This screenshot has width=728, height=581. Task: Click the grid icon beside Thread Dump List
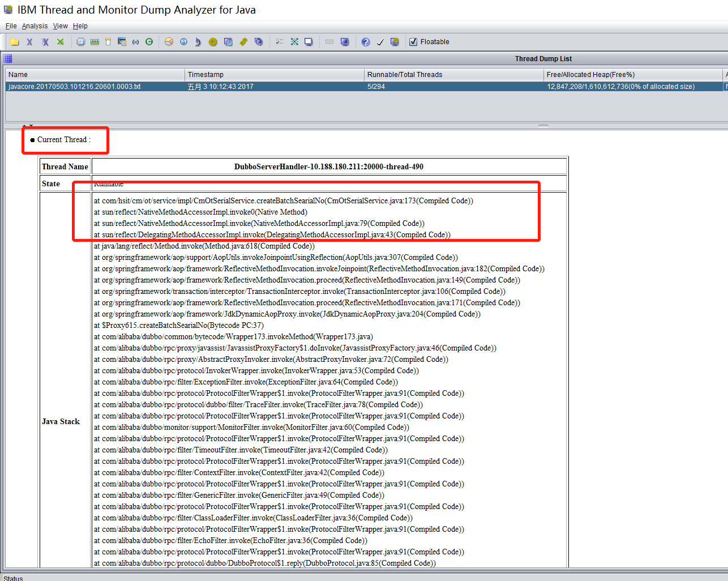[x=7, y=58]
